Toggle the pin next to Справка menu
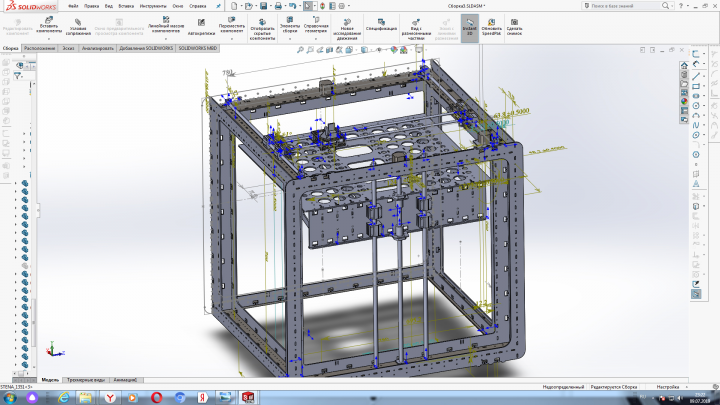The height and width of the screenshot is (405, 720). pyautogui.click(x=219, y=6)
